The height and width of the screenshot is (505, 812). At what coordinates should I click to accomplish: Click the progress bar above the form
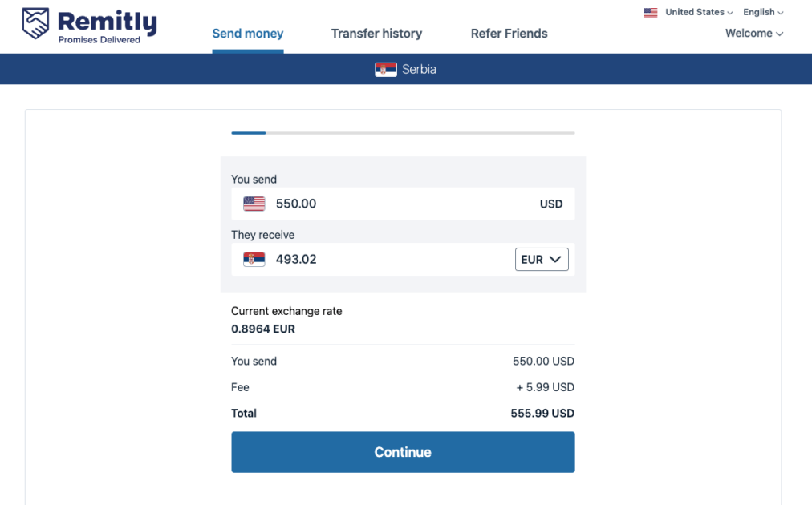point(401,132)
